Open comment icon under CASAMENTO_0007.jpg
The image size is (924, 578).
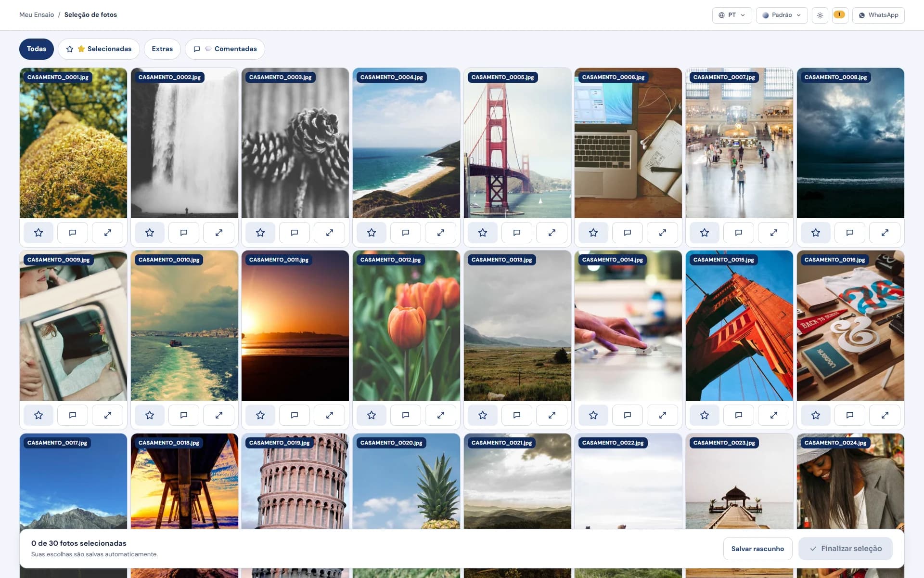pyautogui.click(x=739, y=233)
